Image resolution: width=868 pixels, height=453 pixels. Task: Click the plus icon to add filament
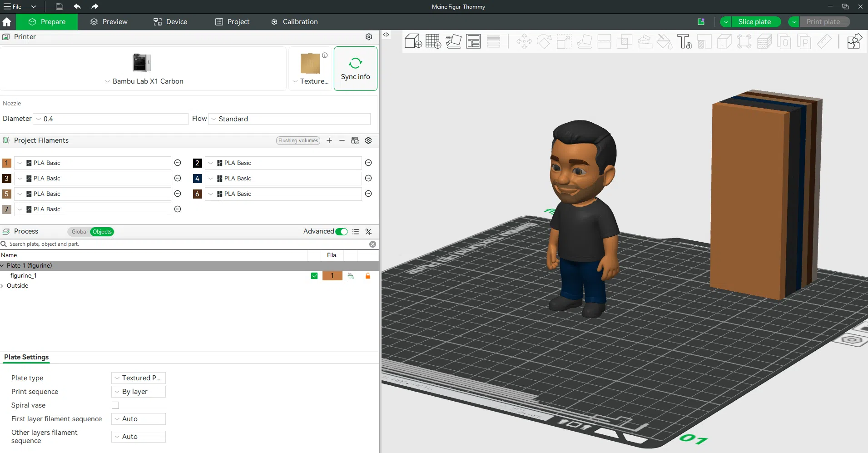coord(329,140)
